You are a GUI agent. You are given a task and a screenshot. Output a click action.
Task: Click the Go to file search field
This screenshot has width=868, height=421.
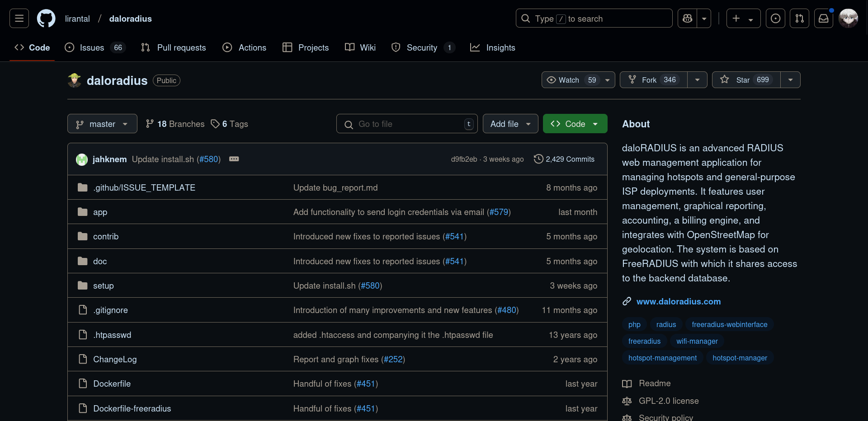(407, 124)
